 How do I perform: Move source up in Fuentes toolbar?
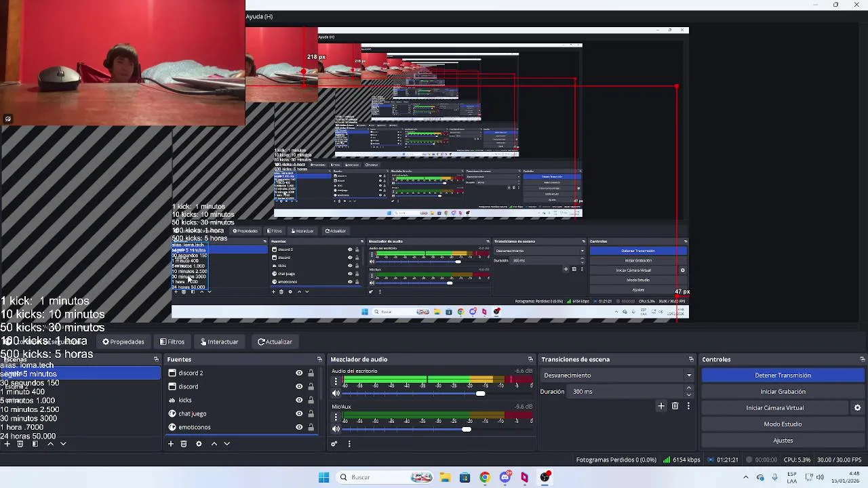tap(214, 444)
